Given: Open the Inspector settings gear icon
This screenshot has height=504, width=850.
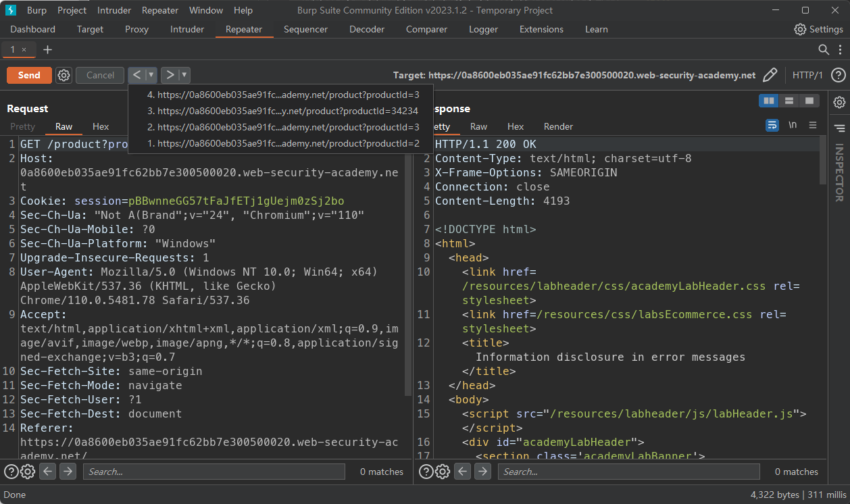Looking at the screenshot, I should 839,102.
